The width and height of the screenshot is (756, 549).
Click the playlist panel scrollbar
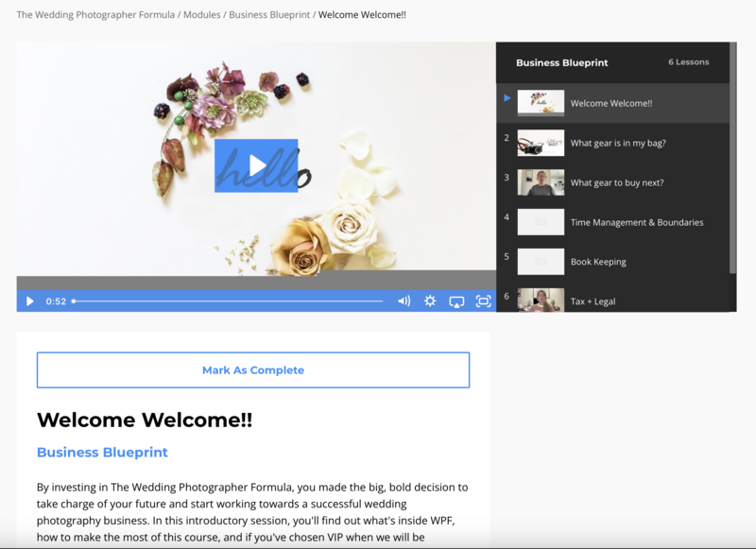(x=733, y=159)
